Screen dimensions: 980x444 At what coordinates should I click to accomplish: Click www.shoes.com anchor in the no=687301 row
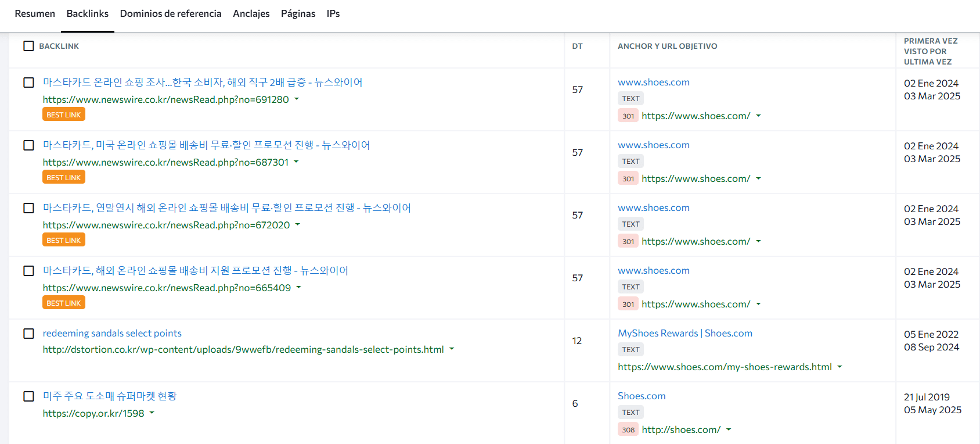[654, 145]
